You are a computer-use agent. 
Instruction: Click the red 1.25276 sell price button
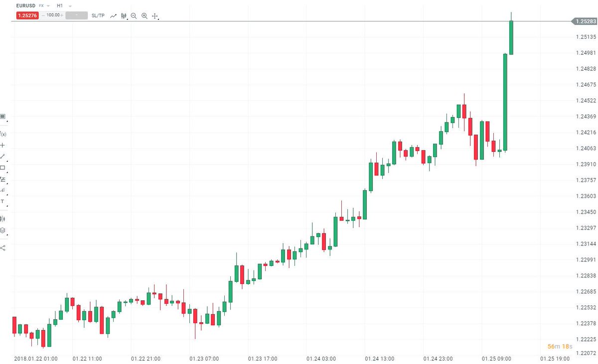[x=27, y=15]
